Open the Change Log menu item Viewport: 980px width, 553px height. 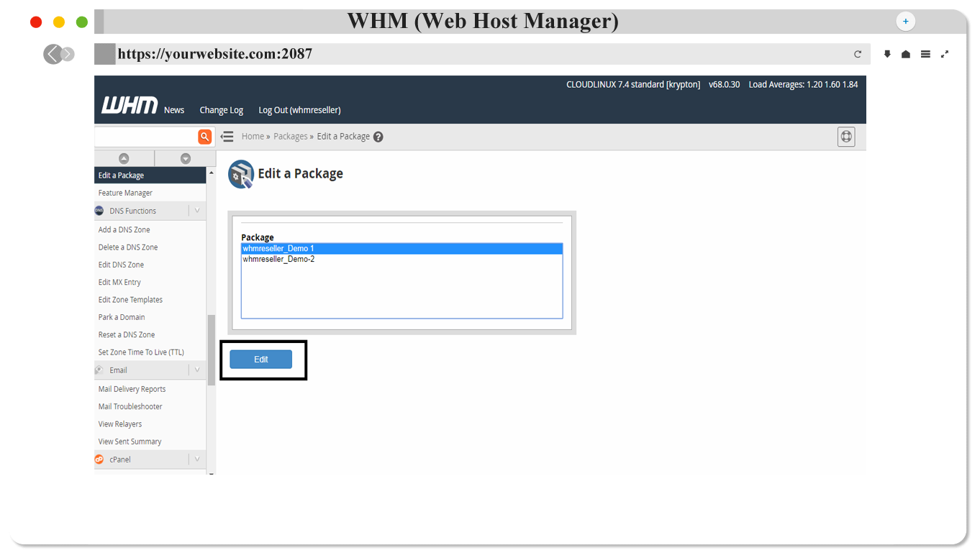coord(222,110)
